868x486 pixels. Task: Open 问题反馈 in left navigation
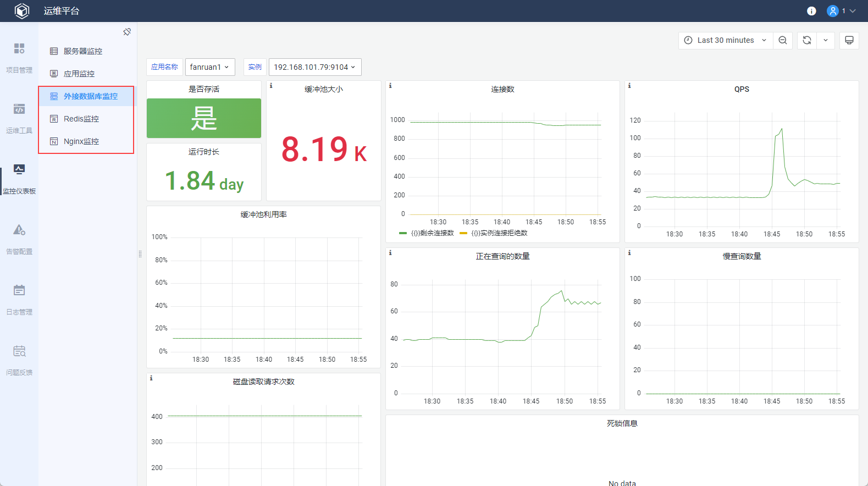tap(19, 360)
